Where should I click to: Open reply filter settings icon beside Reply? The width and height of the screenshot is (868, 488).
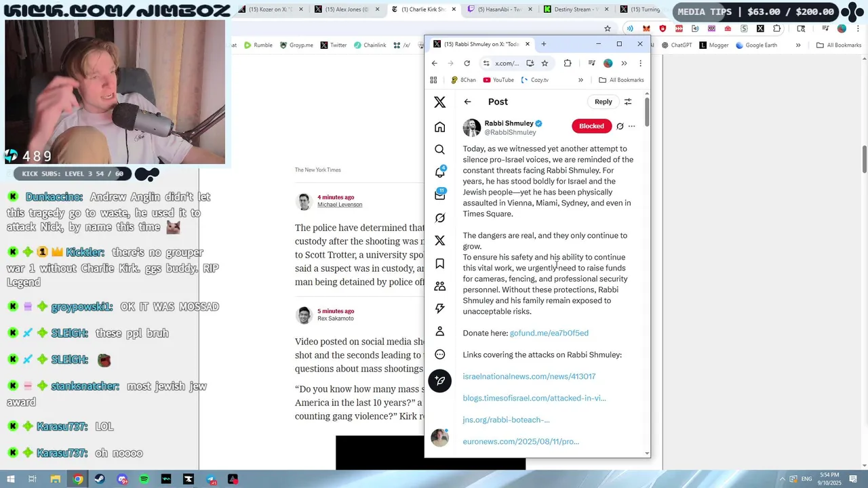[x=628, y=102]
